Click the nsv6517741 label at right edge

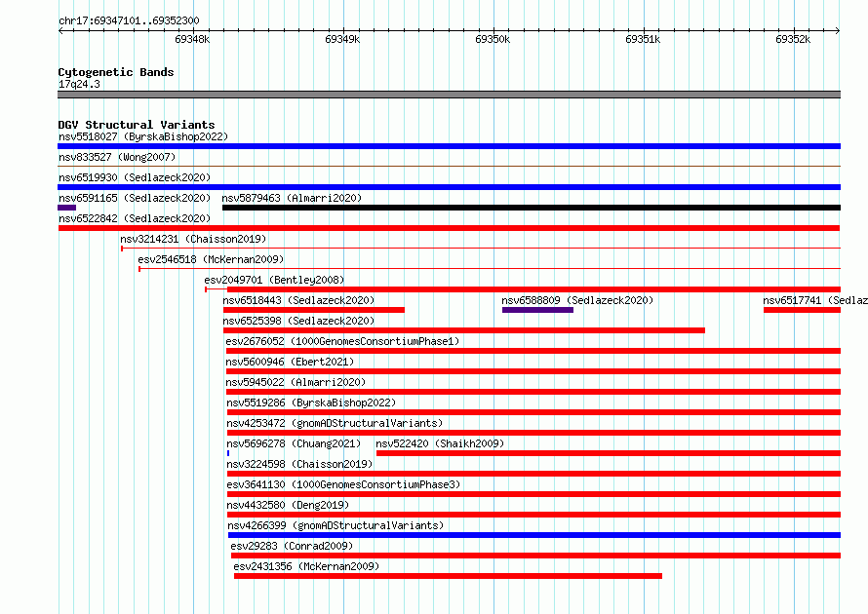815,300
